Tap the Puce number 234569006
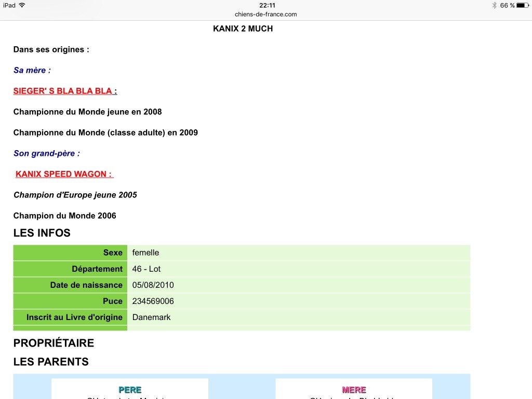Viewport: 532px width, 399px height. [153, 301]
